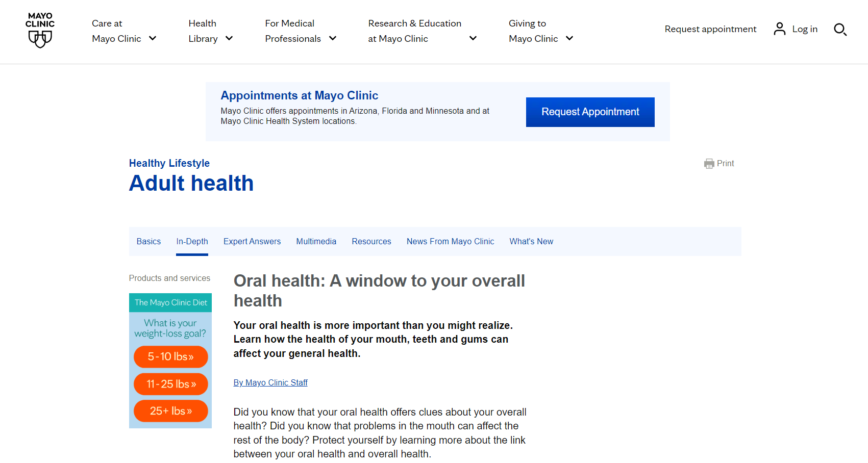Expand Research & Education dropdown
This screenshot has width=868, height=463.
tap(423, 31)
